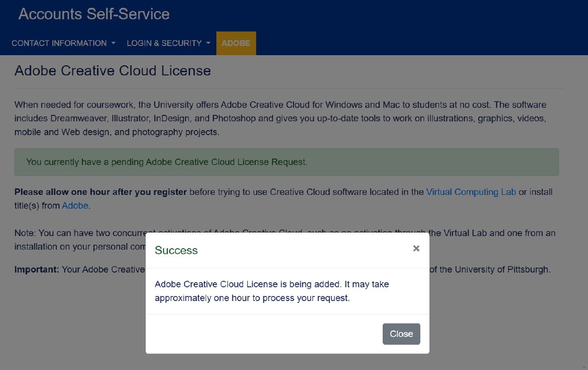Open the Contact Information menu
The width and height of the screenshot is (588, 370).
[x=59, y=43]
